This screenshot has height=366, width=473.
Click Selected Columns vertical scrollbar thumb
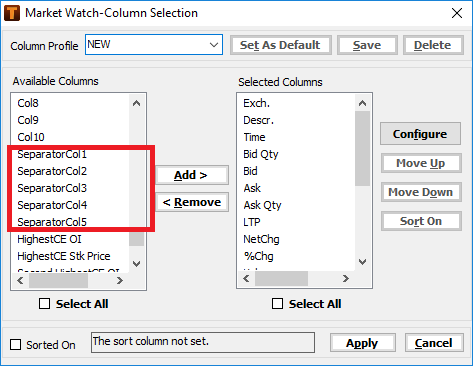click(x=362, y=149)
